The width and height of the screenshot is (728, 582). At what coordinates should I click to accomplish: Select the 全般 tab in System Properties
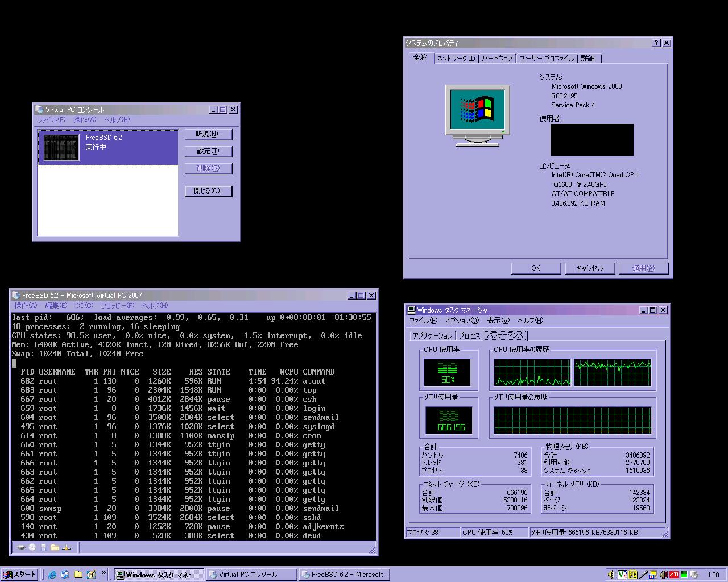(x=421, y=58)
